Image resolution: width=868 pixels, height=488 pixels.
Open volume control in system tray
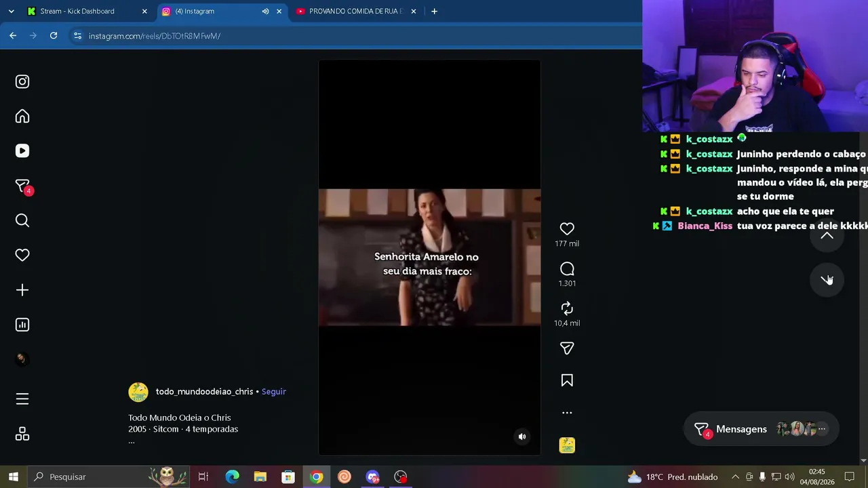click(789, 477)
